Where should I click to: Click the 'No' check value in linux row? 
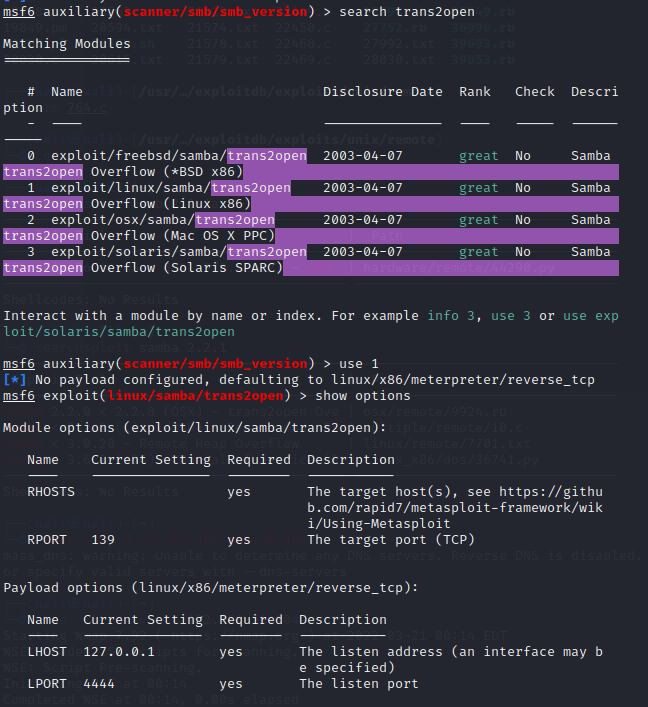click(523, 188)
